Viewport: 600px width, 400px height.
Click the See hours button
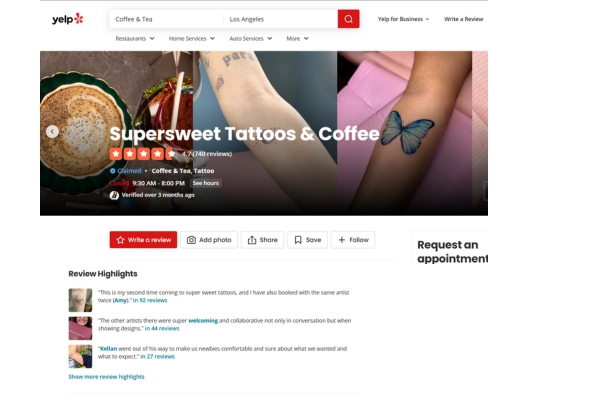coord(205,183)
